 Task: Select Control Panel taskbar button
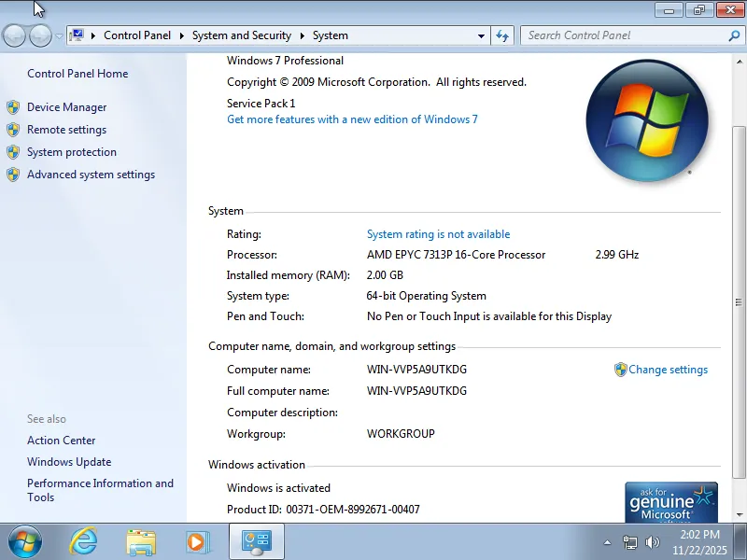(x=257, y=542)
